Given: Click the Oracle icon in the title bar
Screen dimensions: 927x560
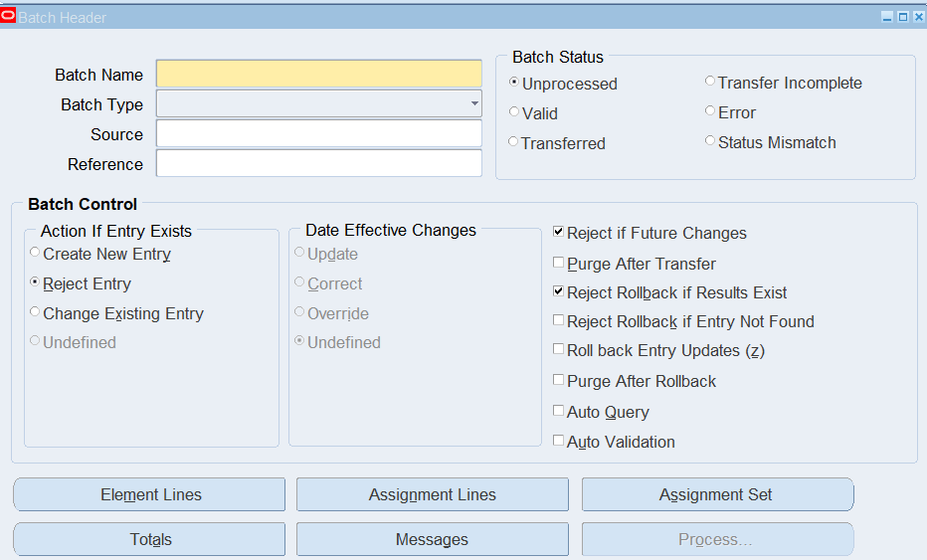Looking at the screenshot, I should click(x=9, y=17).
